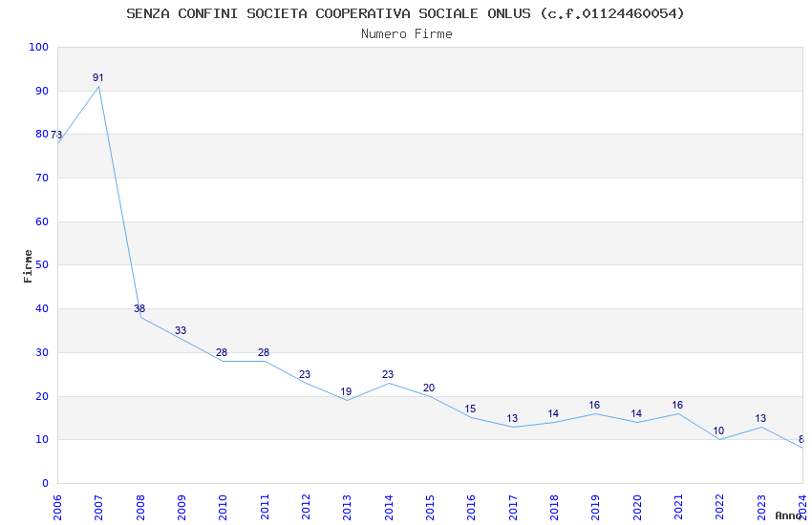Select x-axis year label '2010'
The width and height of the screenshot is (812, 525).
tap(223, 507)
